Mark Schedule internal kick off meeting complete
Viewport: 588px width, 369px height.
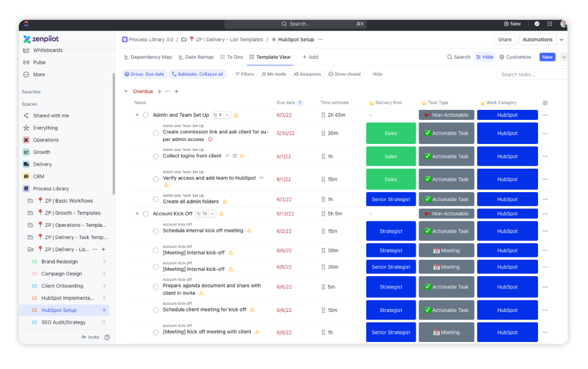tap(156, 231)
